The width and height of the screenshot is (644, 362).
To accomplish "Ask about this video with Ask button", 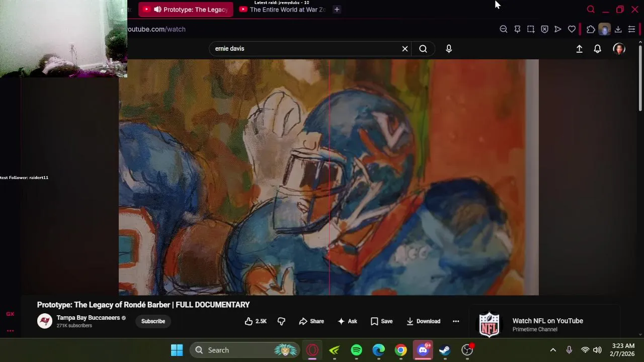I will 347,321.
